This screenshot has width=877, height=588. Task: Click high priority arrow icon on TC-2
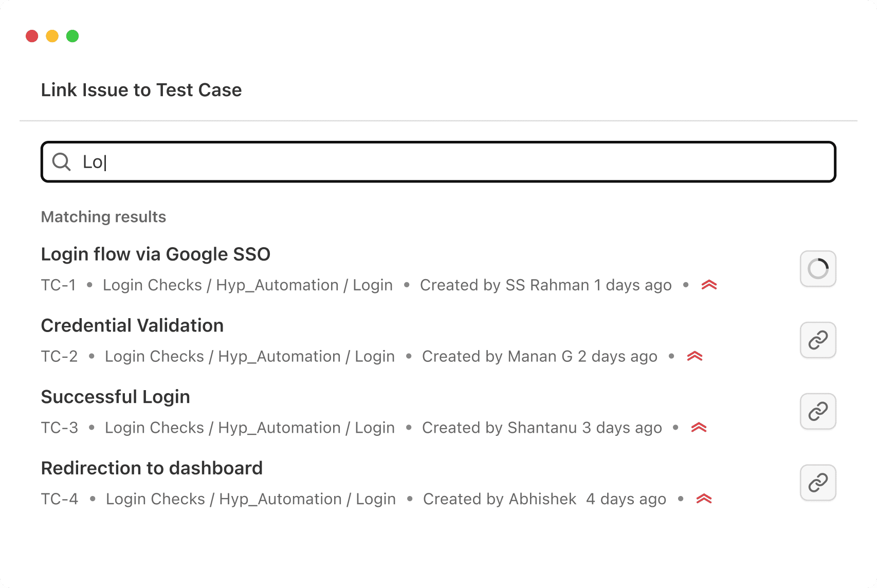click(x=695, y=356)
